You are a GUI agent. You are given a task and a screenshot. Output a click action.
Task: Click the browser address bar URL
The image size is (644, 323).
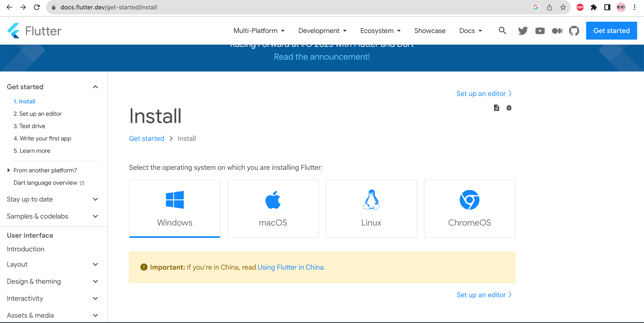pyautogui.click(x=109, y=7)
